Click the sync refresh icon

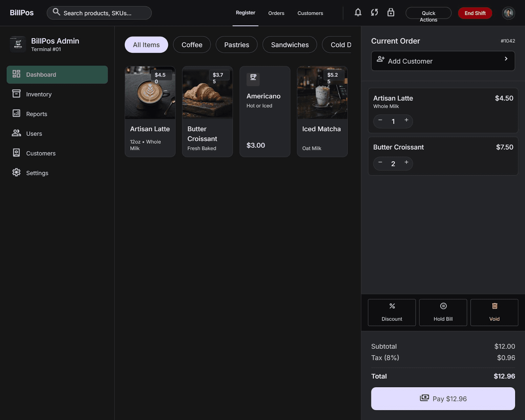374,12
